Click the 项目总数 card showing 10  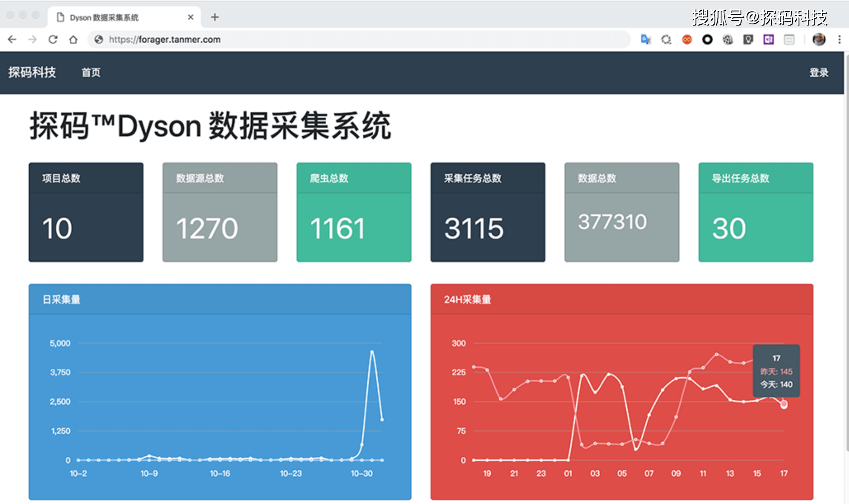[86, 212]
